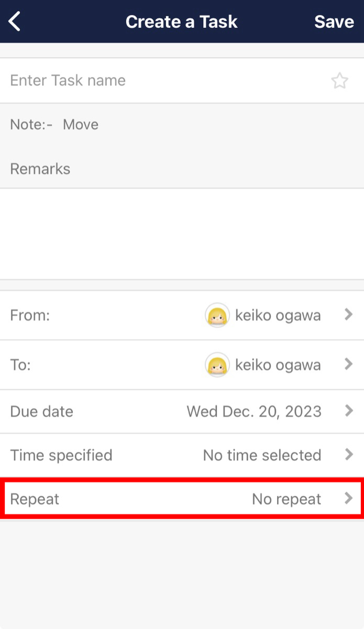Tap keiko ogawa's avatar in the From row
Image resolution: width=364 pixels, height=629 pixels.
pyautogui.click(x=217, y=315)
